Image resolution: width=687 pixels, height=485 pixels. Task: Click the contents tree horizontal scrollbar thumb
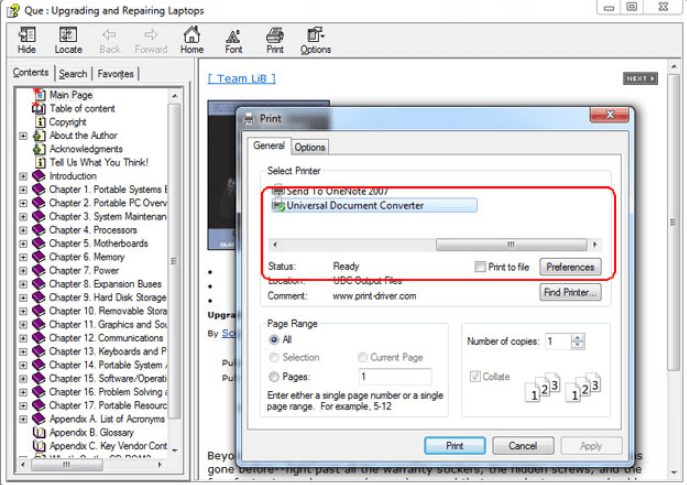tap(67, 464)
